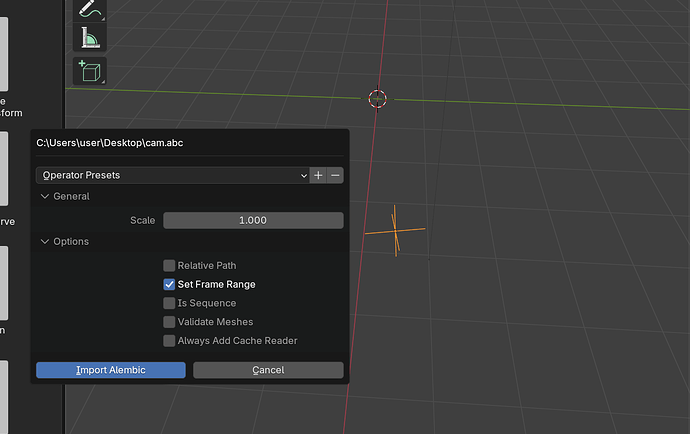Add a new operator preset
Screen dimensions: 690x434
point(318,175)
